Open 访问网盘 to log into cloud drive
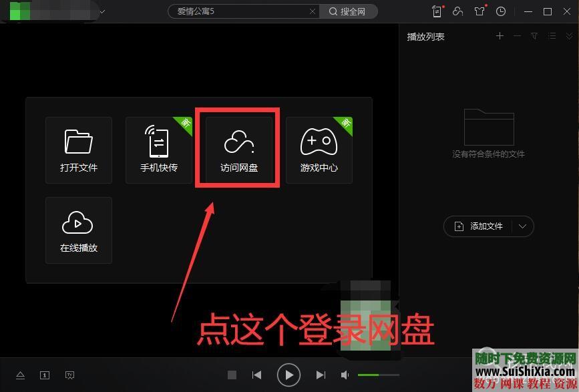The image size is (579, 392). coord(237,148)
